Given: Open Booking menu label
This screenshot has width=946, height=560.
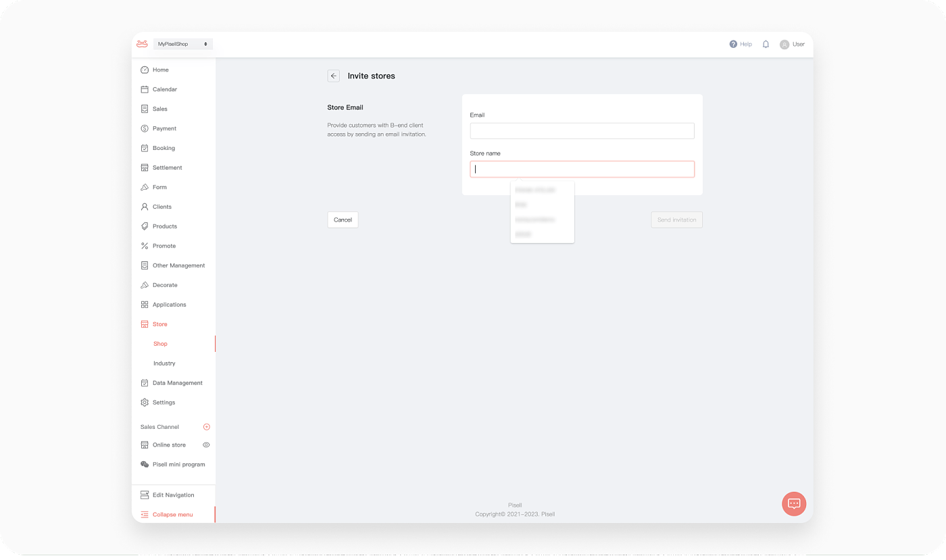Looking at the screenshot, I should pos(164,148).
